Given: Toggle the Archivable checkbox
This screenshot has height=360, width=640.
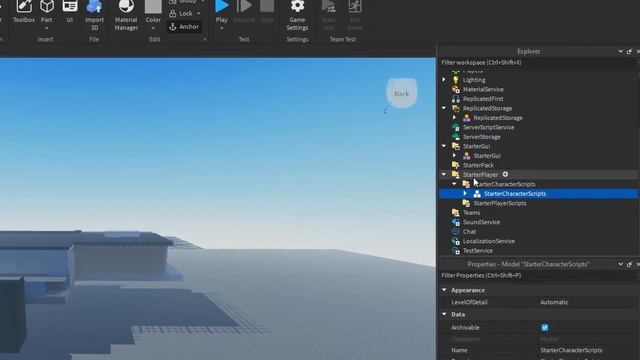Looking at the screenshot, I should coord(544,327).
